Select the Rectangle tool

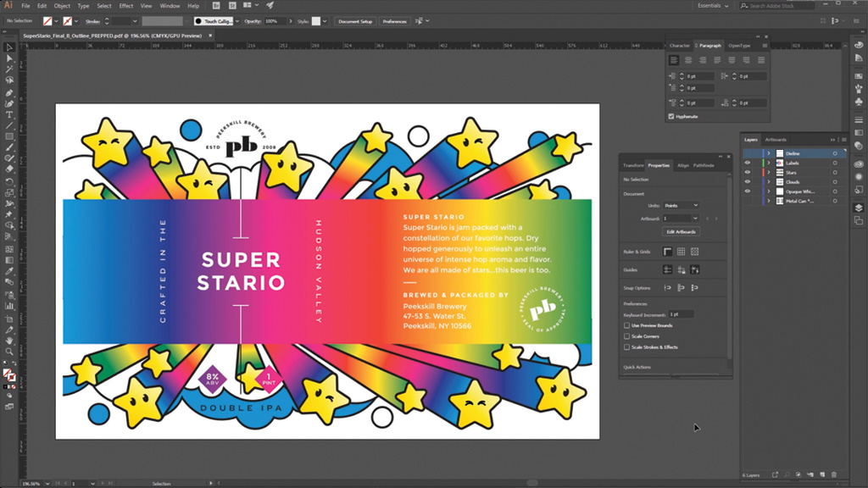click(x=9, y=136)
